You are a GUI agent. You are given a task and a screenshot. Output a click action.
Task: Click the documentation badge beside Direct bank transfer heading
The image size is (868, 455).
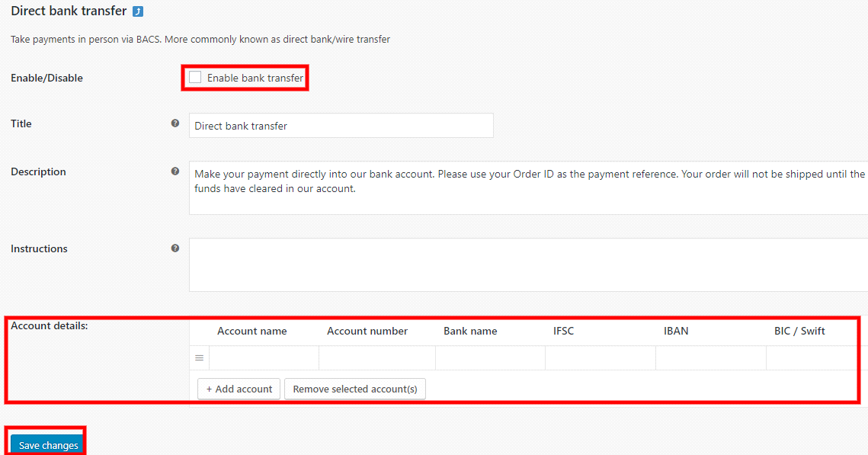click(137, 11)
